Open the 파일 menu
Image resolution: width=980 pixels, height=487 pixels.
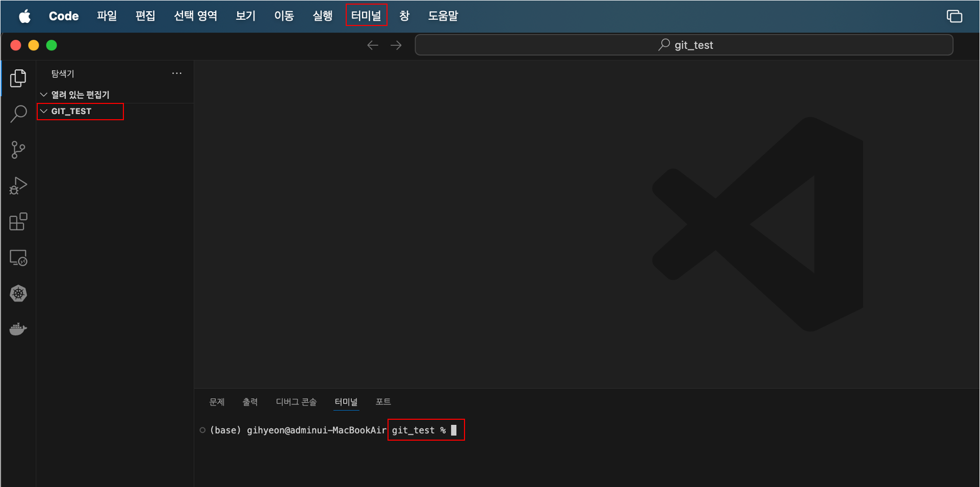(x=107, y=16)
